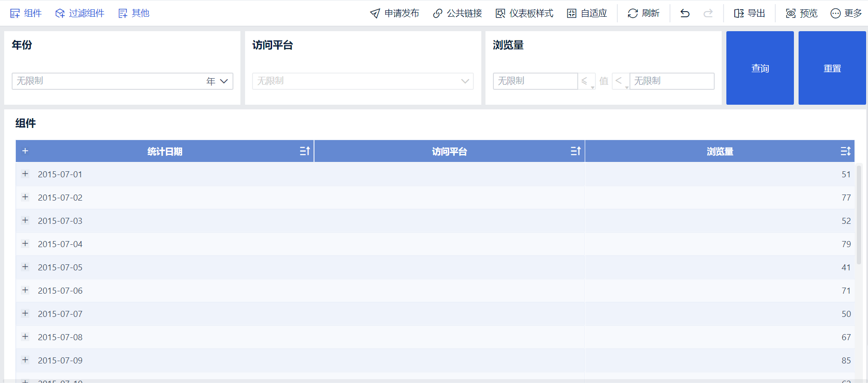Click the 浏览量 maximum value field
The width and height of the screenshot is (868, 383).
672,81
